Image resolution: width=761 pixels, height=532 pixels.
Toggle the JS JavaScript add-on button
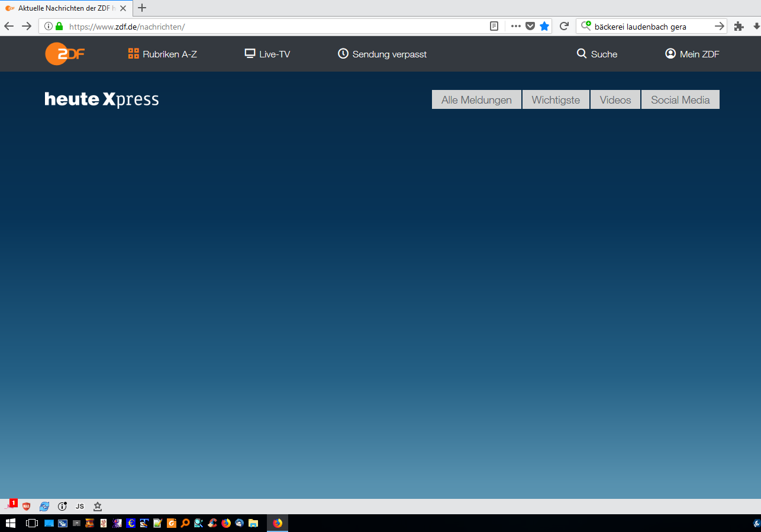click(x=80, y=507)
